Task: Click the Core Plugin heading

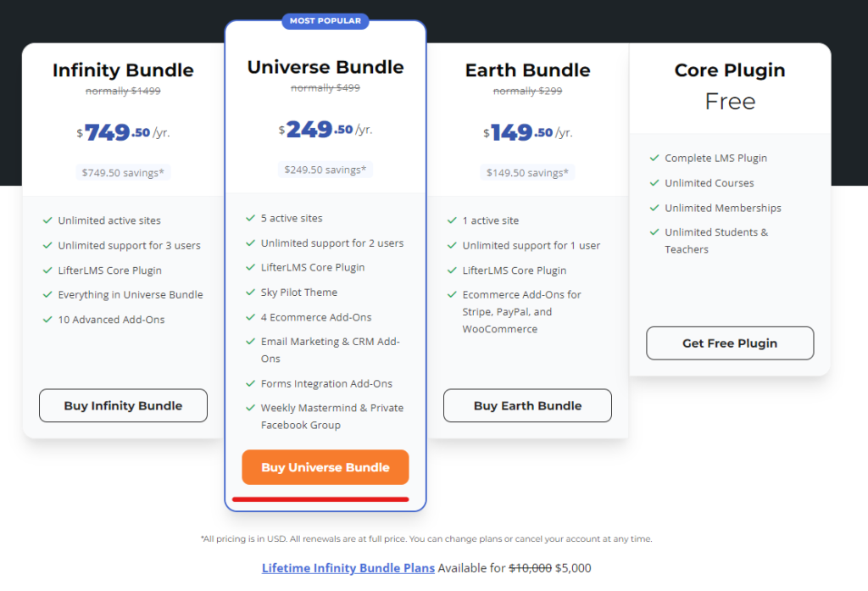Action: click(730, 70)
